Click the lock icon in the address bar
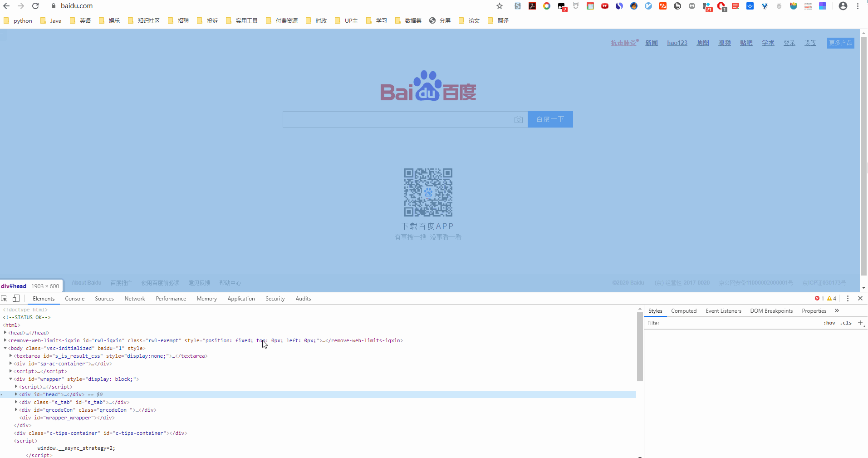The image size is (868, 458). 53,6
